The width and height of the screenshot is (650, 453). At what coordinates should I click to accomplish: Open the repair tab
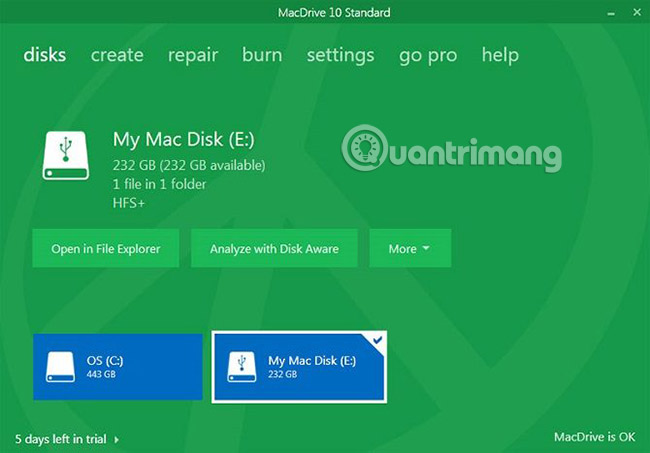pyautogui.click(x=193, y=56)
